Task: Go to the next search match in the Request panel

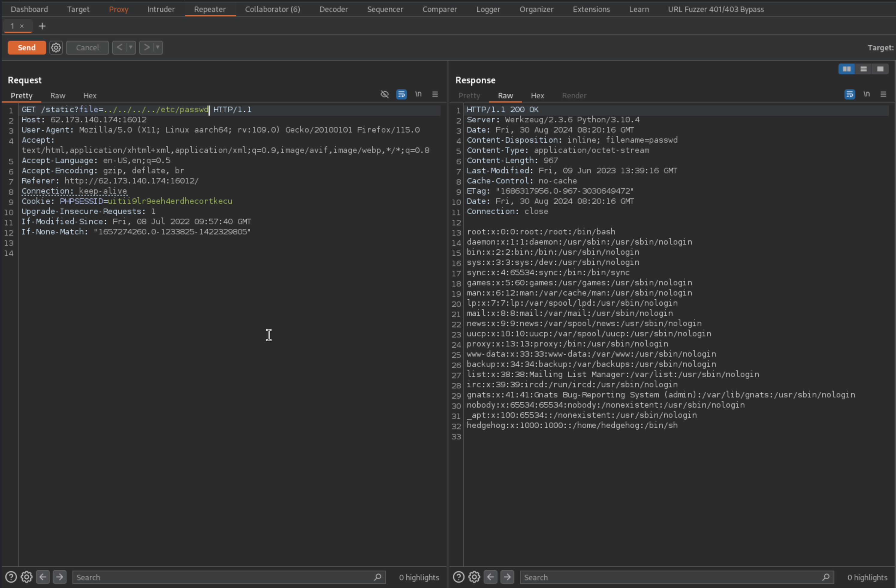Action: click(59, 577)
